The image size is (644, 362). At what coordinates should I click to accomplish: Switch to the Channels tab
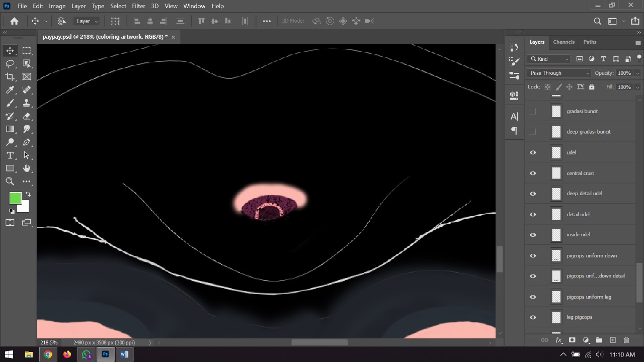(563, 42)
